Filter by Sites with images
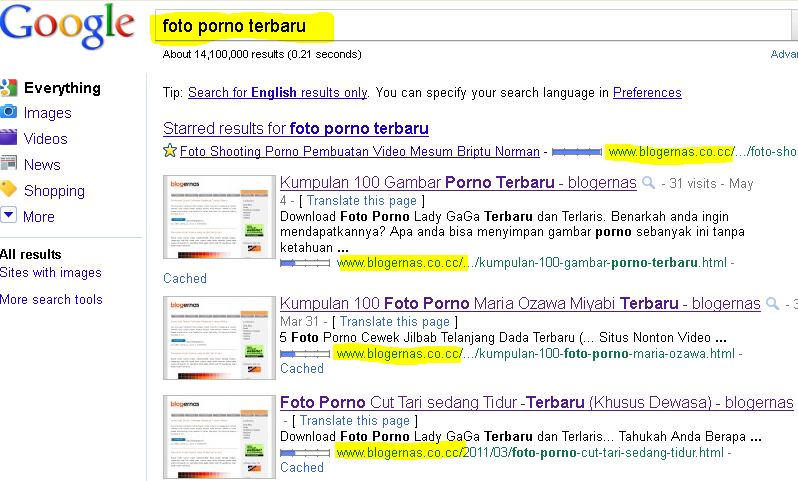The width and height of the screenshot is (798, 481). click(51, 273)
